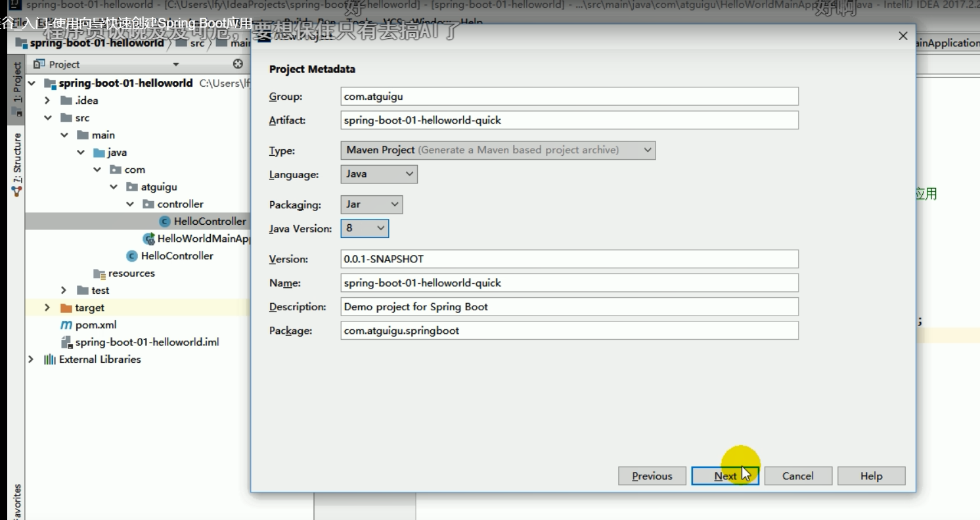Screen dimensions: 980x520
Task: Click HelloWorldMainApp runnable class icon
Action: [149, 239]
